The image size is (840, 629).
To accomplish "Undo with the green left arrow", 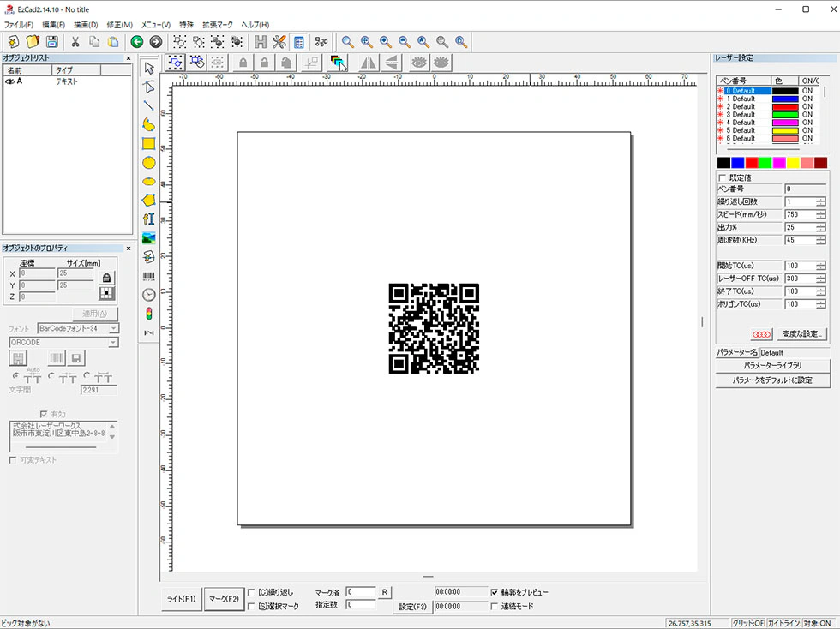I will coord(136,42).
